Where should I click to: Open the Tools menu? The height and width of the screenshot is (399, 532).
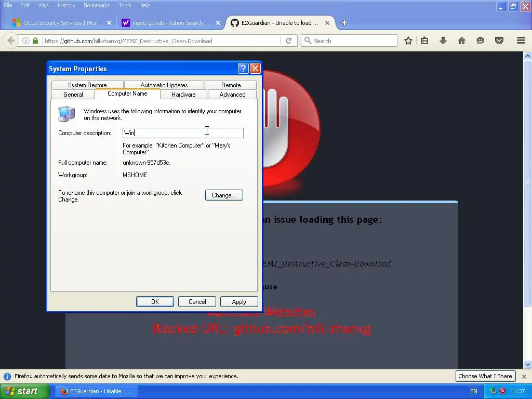click(125, 5)
